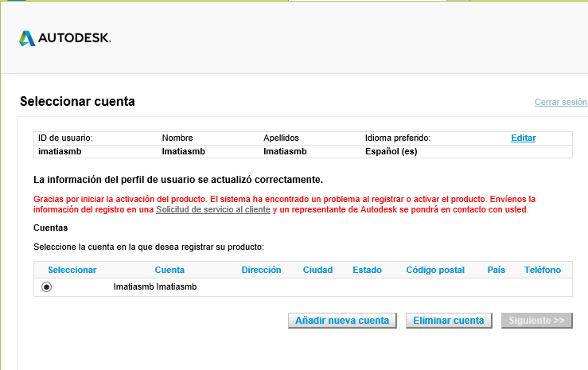588x370 pixels.
Task: Click the Seleccionar cuenta heading
Action: click(x=77, y=101)
